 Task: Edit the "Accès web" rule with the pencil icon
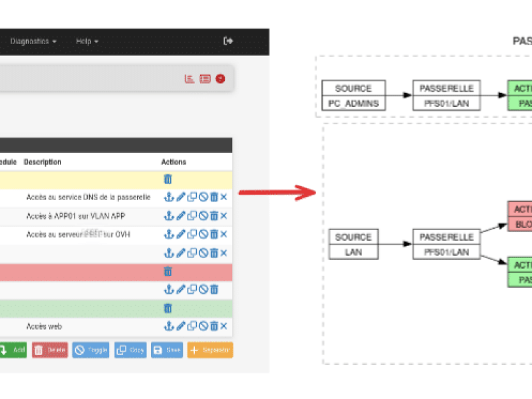(x=181, y=327)
